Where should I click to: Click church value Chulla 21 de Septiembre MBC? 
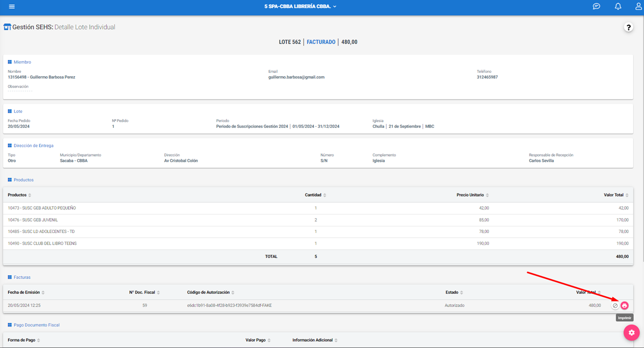click(x=403, y=126)
